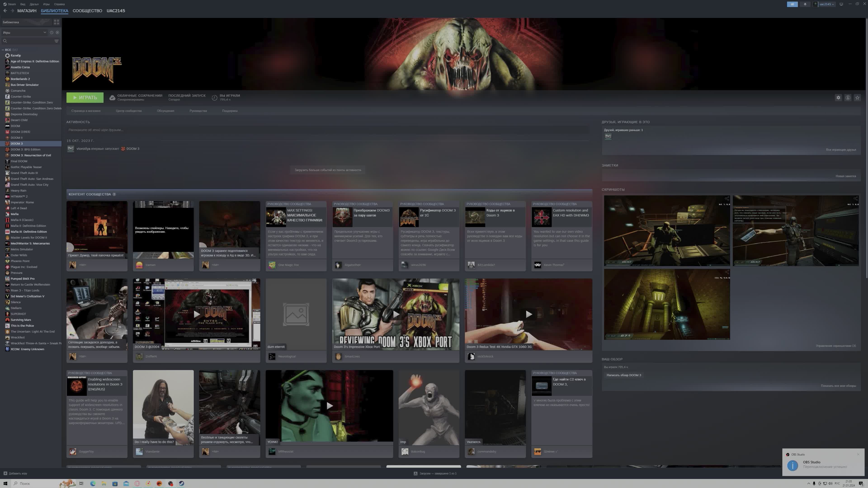The height and width of the screenshot is (488, 868).
Task: Click the info icon next to the settings gear
Action: (848, 98)
